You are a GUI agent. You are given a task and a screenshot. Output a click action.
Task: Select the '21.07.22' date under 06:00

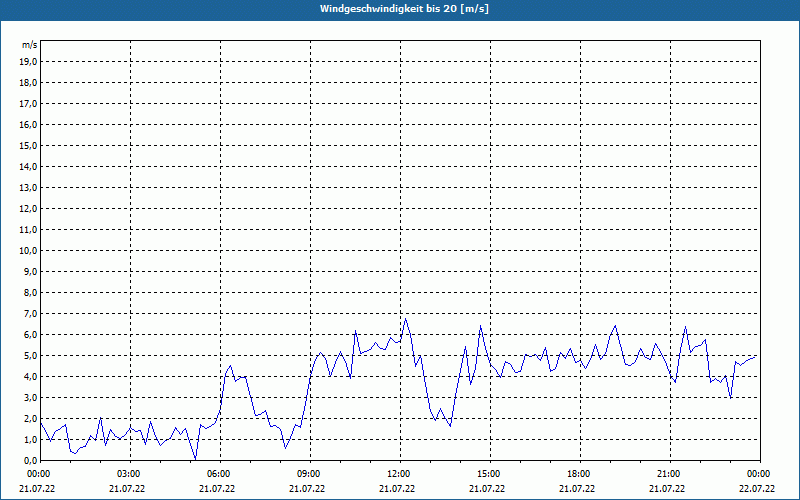(217, 489)
